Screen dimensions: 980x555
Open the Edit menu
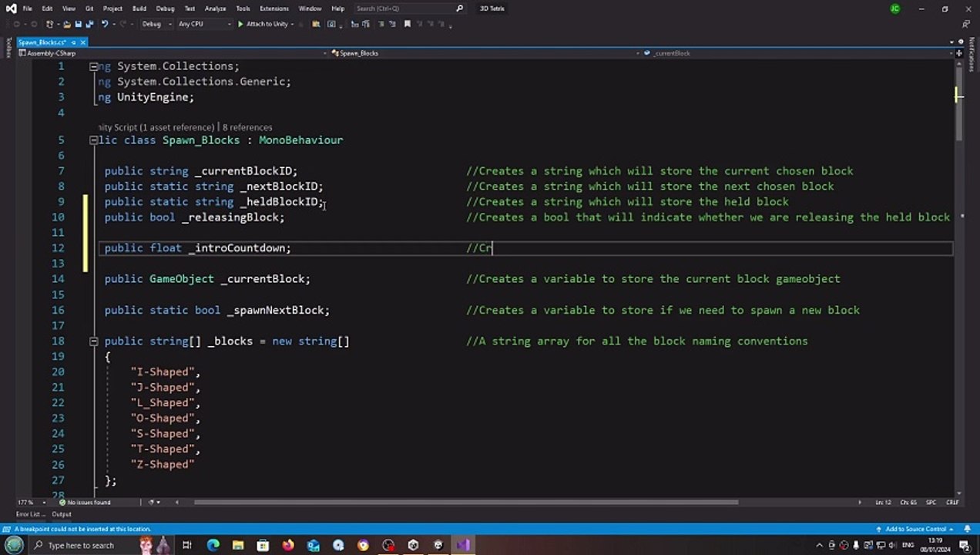(47, 8)
